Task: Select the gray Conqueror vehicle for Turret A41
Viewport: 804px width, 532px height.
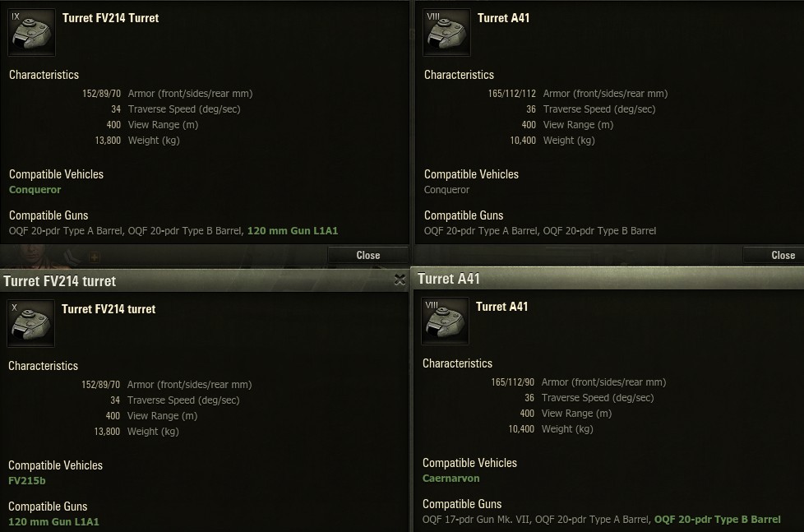Action: click(x=447, y=190)
